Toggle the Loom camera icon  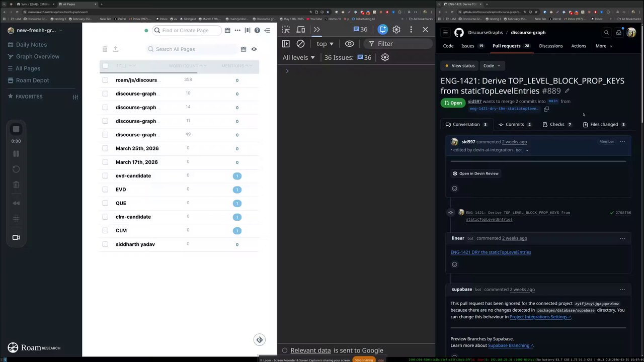click(16, 237)
